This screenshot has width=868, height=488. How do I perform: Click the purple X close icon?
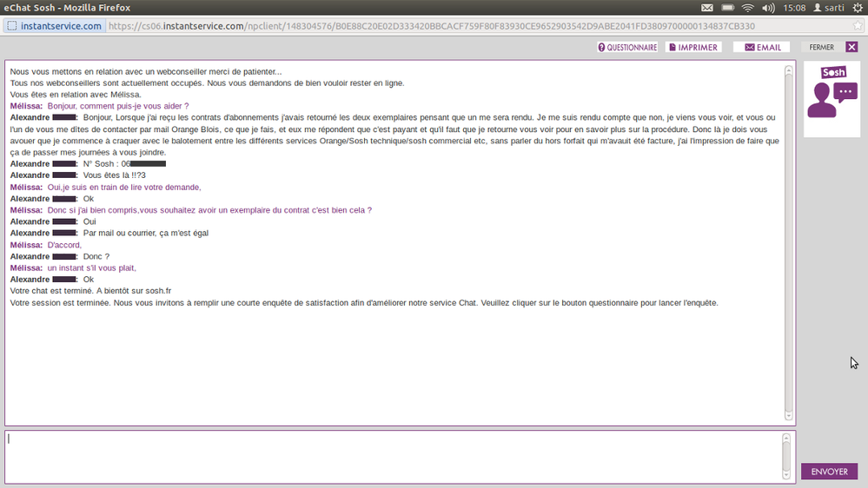pos(852,47)
